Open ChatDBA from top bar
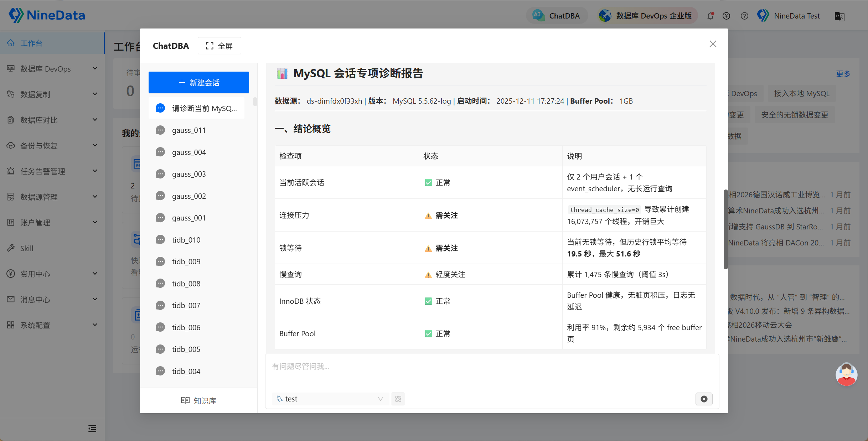 click(x=557, y=16)
